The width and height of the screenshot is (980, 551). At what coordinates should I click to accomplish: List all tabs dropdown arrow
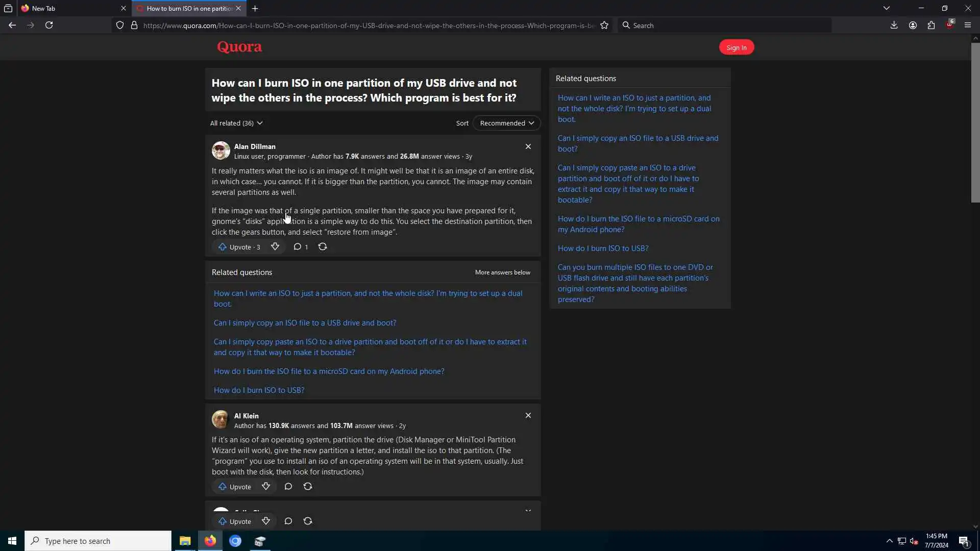click(x=887, y=8)
